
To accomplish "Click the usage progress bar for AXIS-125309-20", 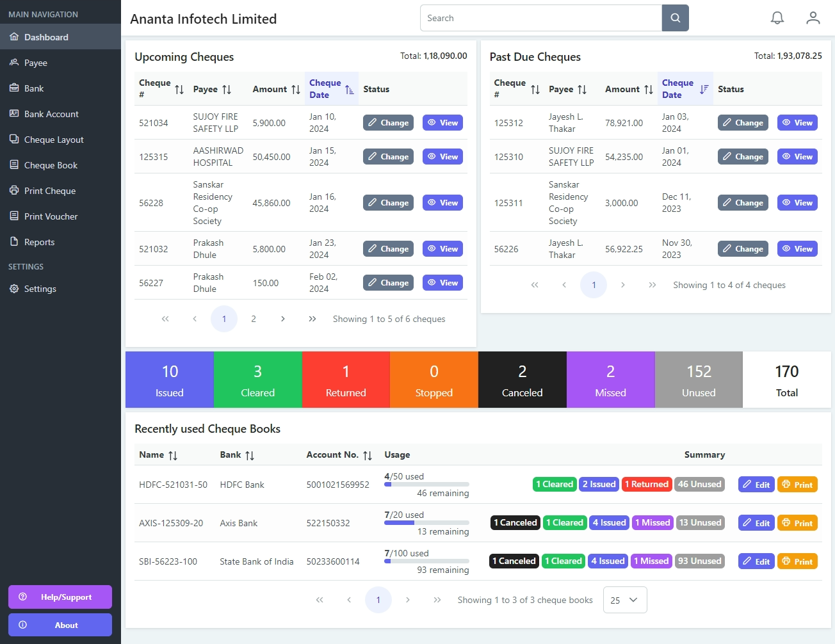I will click(426, 523).
